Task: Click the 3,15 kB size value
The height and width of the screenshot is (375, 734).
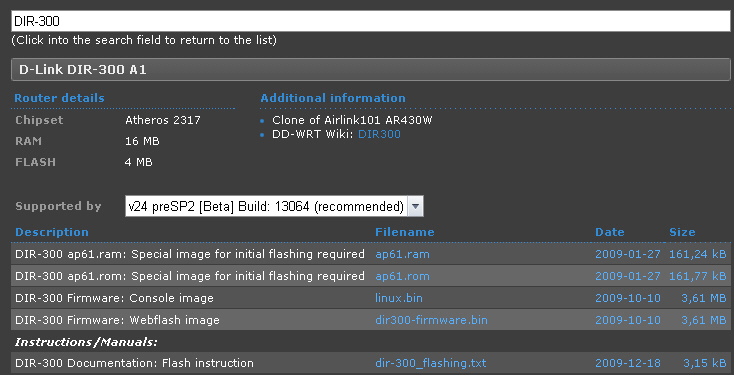Action: pos(704,363)
